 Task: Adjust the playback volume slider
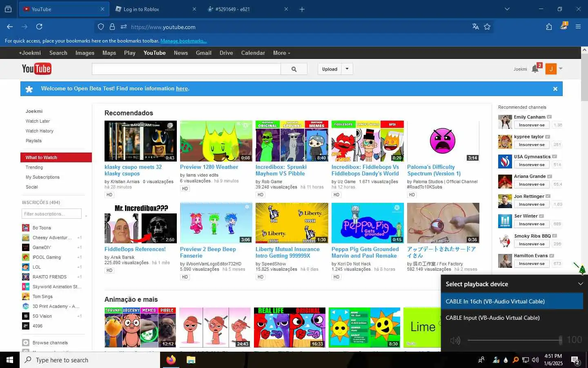[x=514, y=340]
